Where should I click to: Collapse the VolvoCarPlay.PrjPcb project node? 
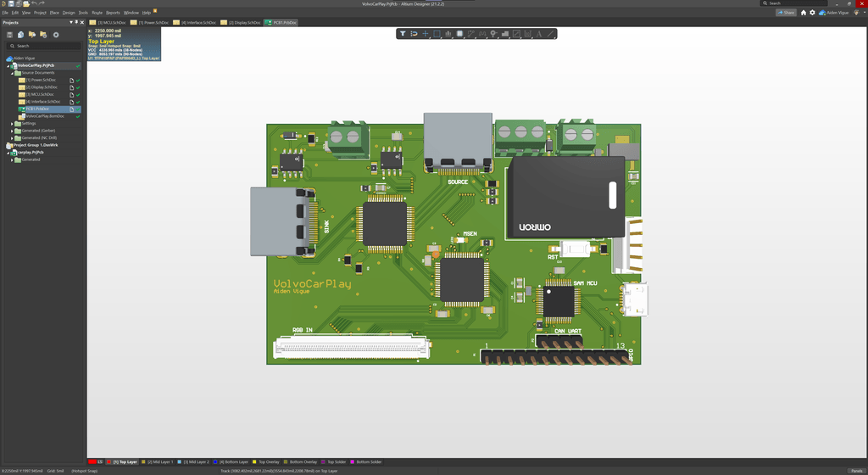[x=8, y=65]
